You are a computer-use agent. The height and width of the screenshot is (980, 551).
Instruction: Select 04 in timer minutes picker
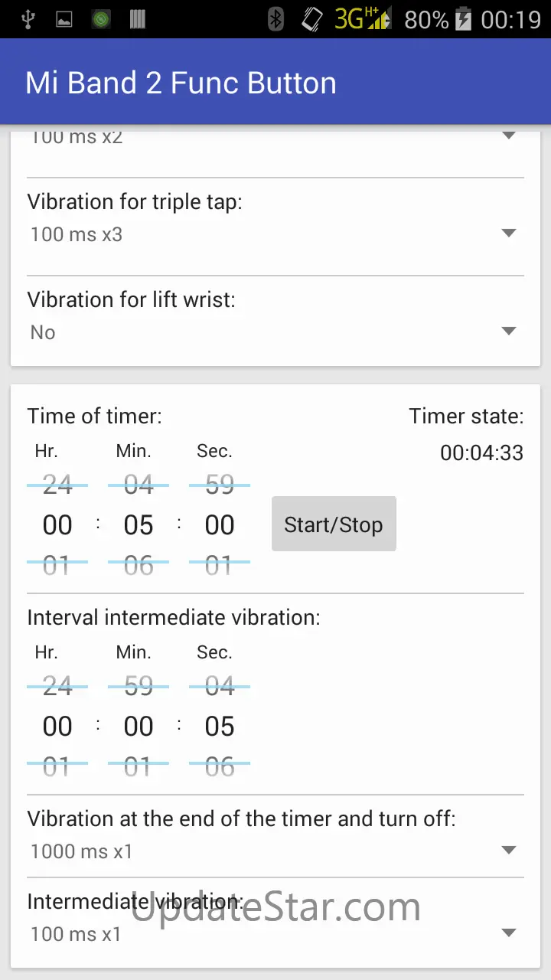coord(139,484)
